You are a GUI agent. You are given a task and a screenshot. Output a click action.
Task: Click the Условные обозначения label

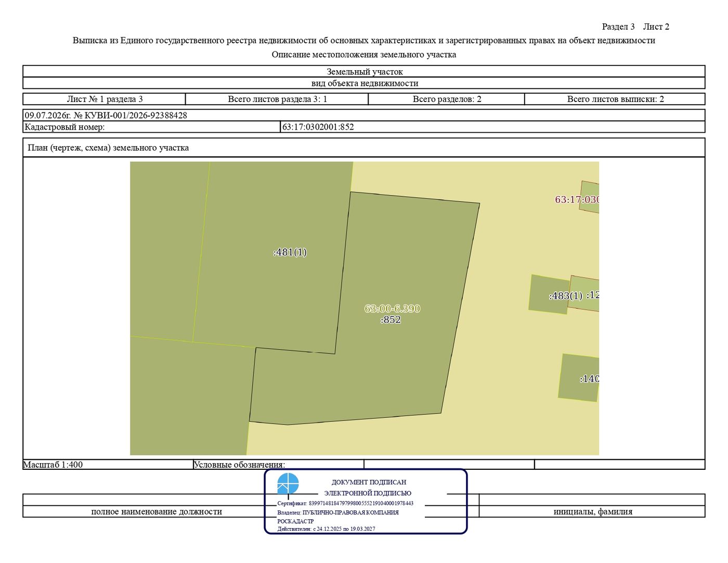pos(239,465)
